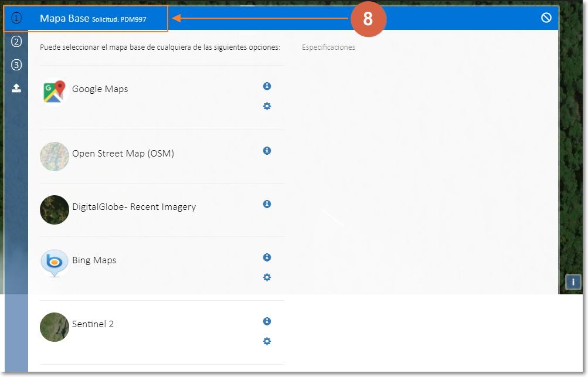Show info for Open Street Map

coord(267,151)
